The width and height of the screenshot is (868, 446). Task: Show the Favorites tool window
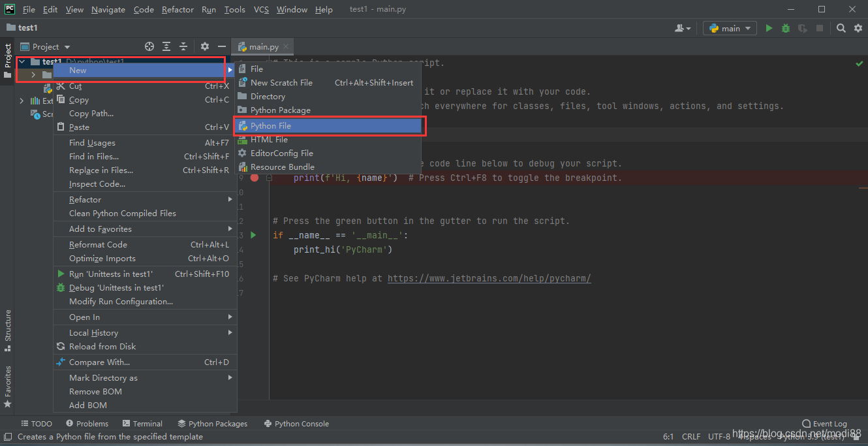7,382
